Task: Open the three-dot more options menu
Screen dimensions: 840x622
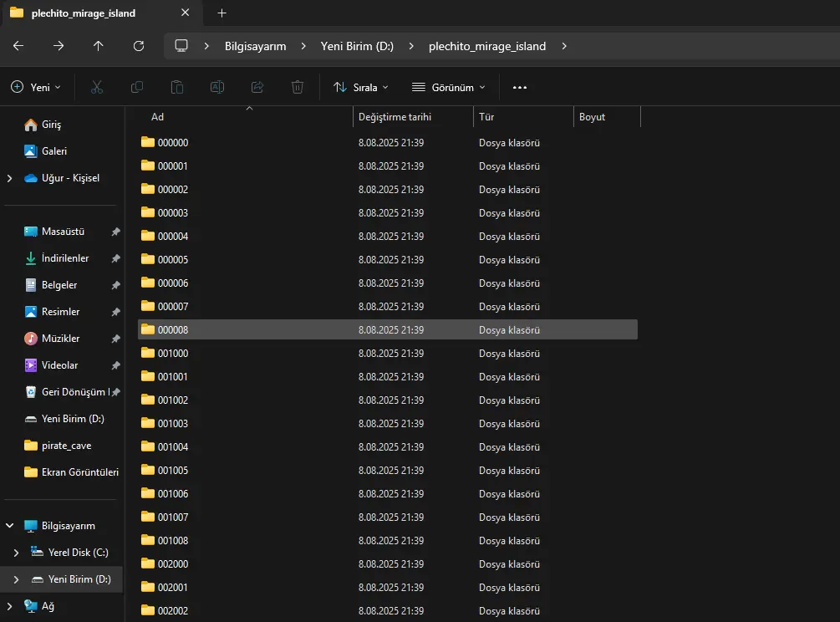Action: [x=520, y=87]
